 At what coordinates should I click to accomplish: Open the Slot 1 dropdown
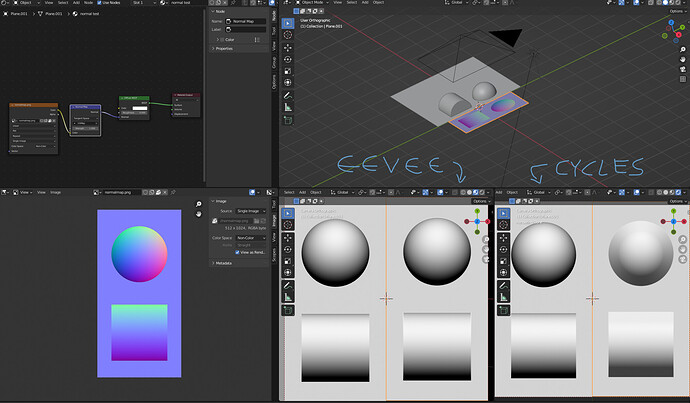point(144,3)
